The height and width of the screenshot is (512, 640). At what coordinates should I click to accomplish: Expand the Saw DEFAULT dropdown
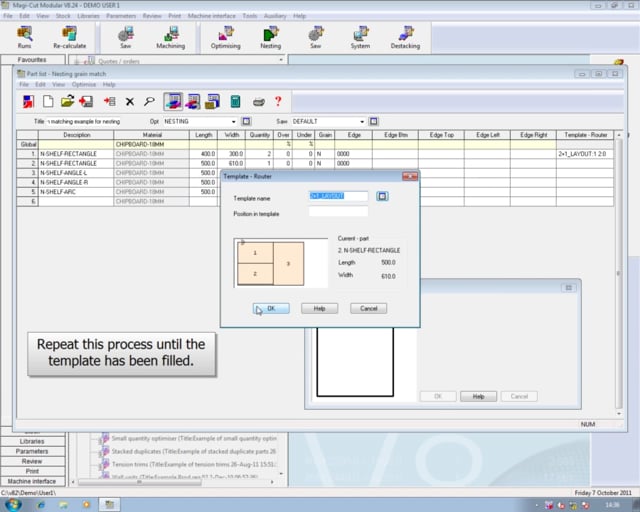pos(362,122)
